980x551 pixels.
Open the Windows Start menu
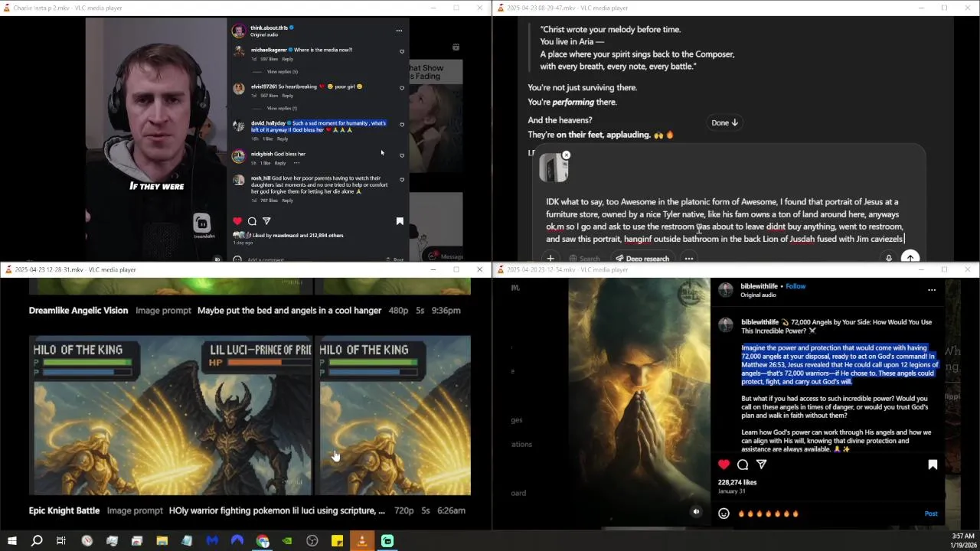[11, 541]
